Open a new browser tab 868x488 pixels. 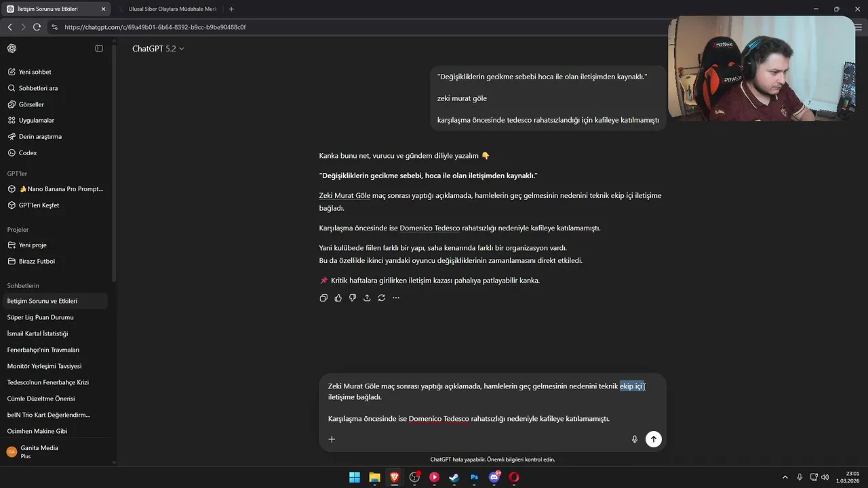(x=231, y=9)
